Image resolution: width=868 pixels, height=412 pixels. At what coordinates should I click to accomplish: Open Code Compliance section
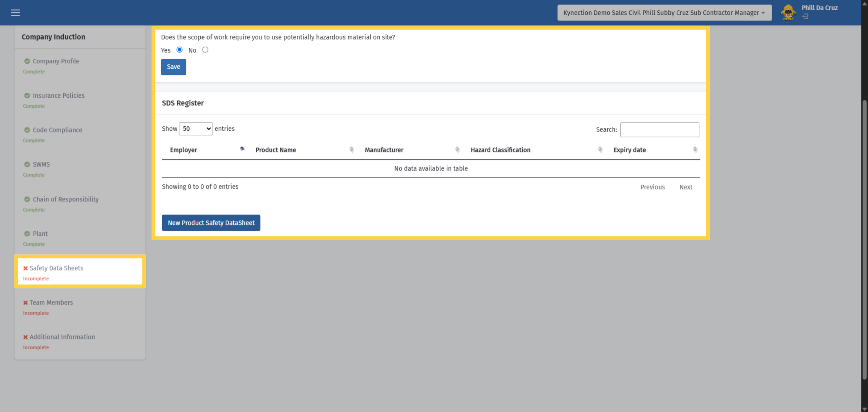click(58, 130)
